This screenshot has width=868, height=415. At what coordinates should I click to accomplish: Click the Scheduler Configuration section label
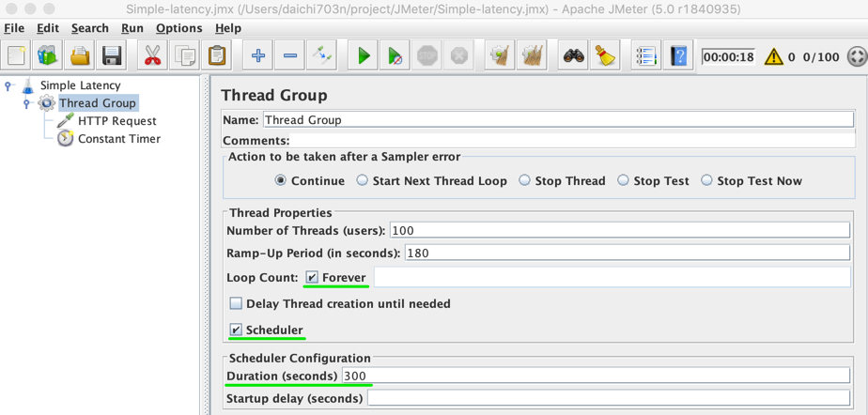(x=300, y=358)
